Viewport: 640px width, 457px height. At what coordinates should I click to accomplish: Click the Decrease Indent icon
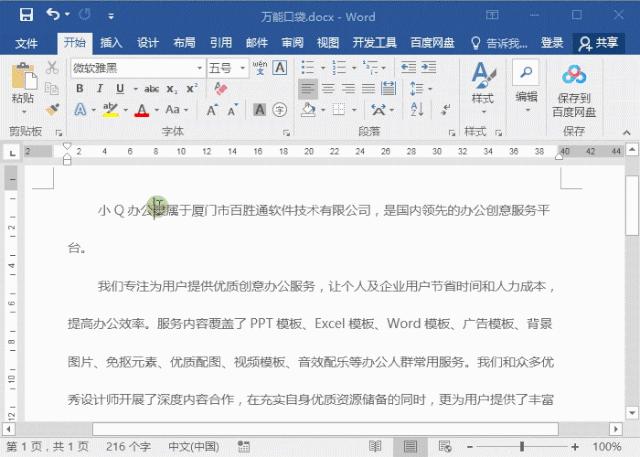pyautogui.click(x=408, y=67)
